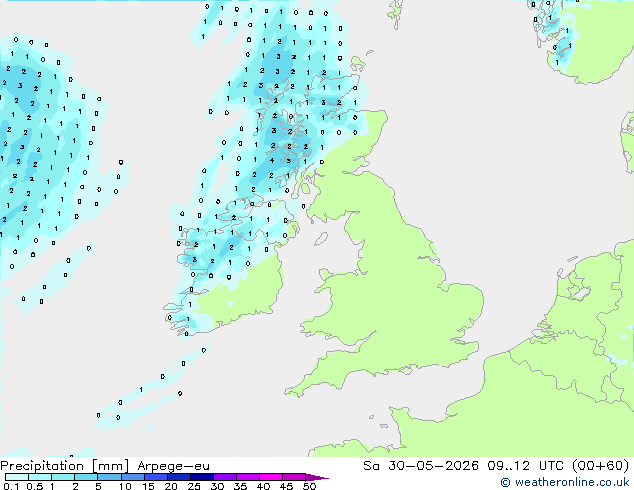Select the 2–5 mm legend swatch
This screenshot has height=490, width=634.
tap(86, 477)
